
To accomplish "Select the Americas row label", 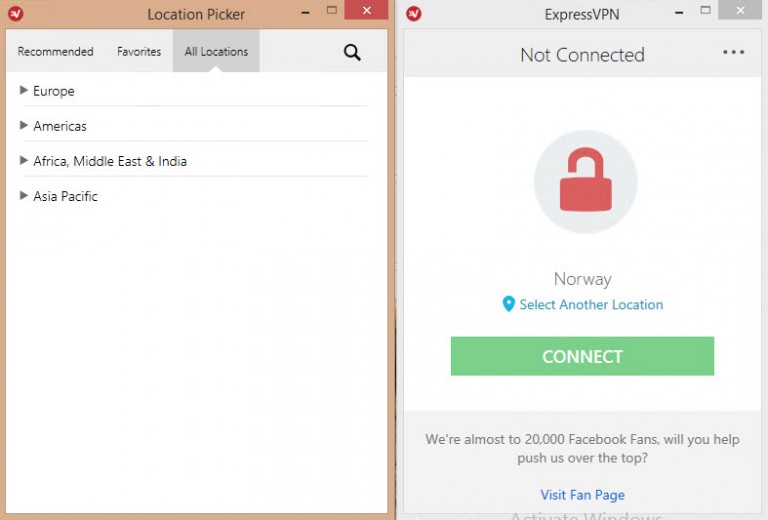I will pos(60,126).
